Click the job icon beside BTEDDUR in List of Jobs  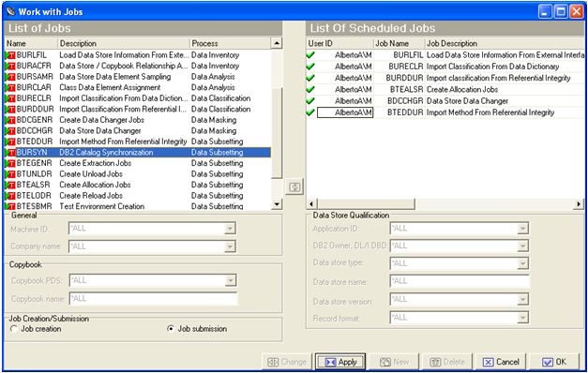(x=10, y=142)
